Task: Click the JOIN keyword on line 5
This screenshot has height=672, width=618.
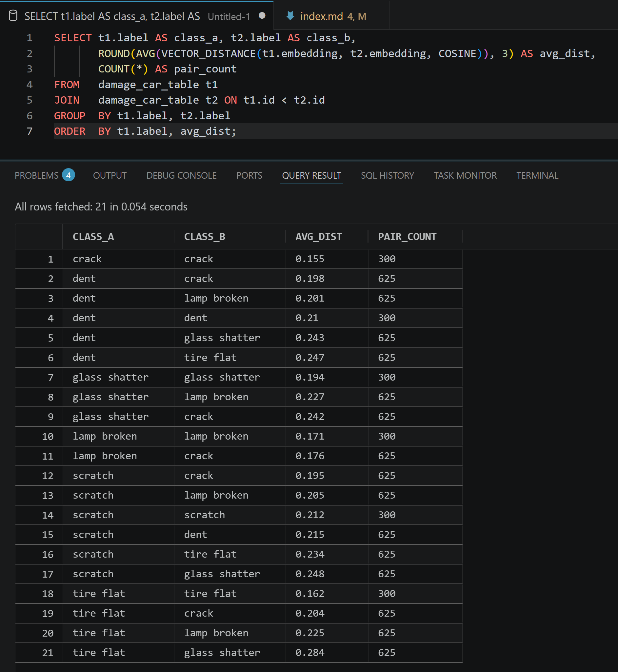Action: pyautogui.click(x=67, y=100)
